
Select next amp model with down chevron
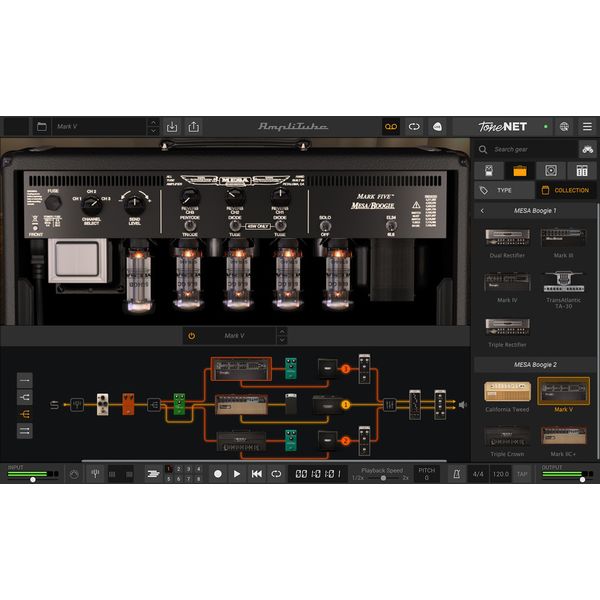[282, 340]
